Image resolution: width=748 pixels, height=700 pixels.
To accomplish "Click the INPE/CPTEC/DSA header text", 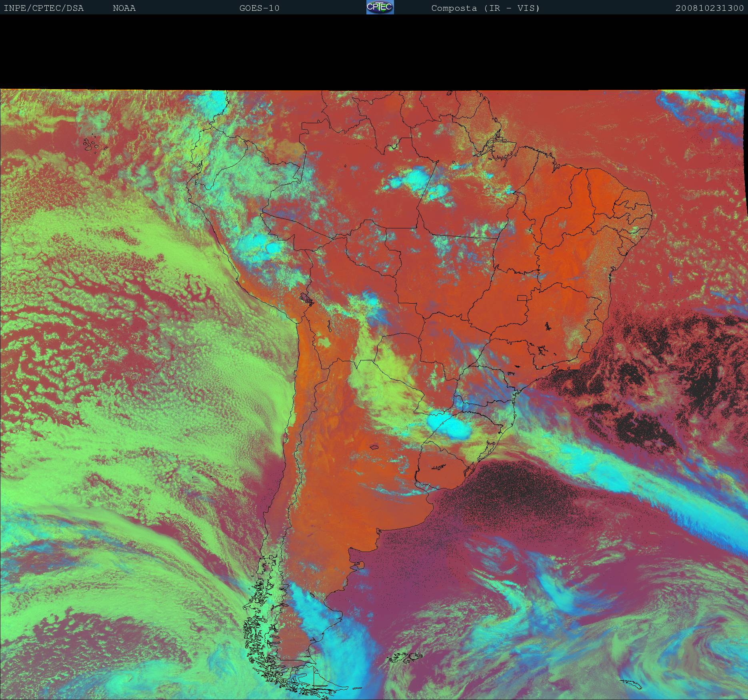I will pyautogui.click(x=44, y=8).
